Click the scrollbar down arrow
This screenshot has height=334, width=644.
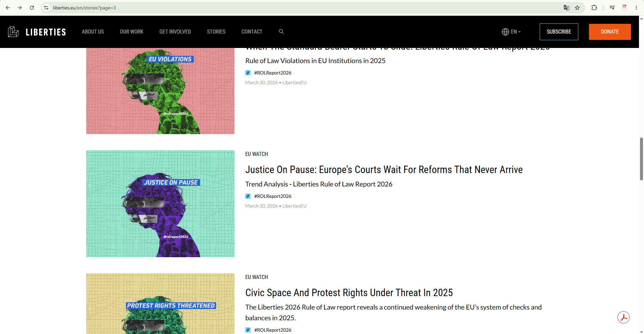(x=641, y=332)
